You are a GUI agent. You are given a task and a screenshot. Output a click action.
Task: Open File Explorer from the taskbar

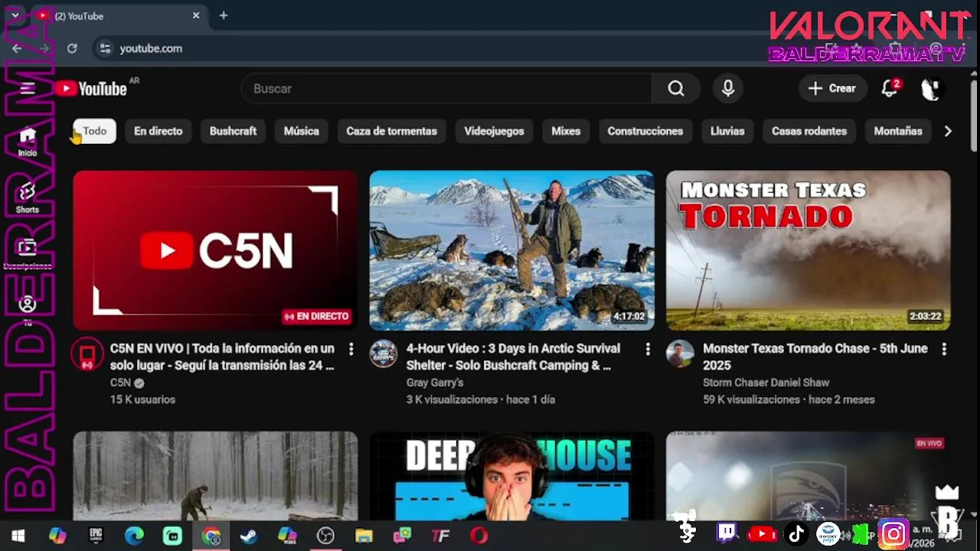[364, 536]
